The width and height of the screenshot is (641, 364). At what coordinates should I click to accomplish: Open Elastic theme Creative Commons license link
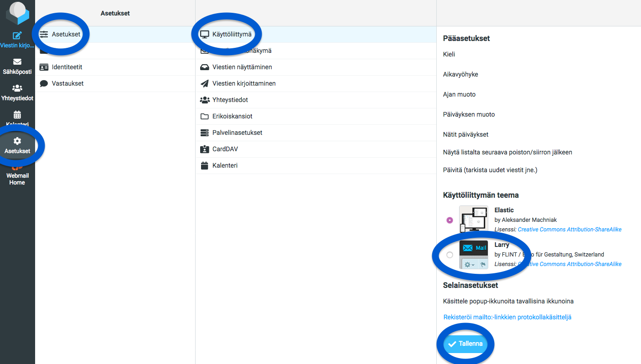click(x=569, y=230)
